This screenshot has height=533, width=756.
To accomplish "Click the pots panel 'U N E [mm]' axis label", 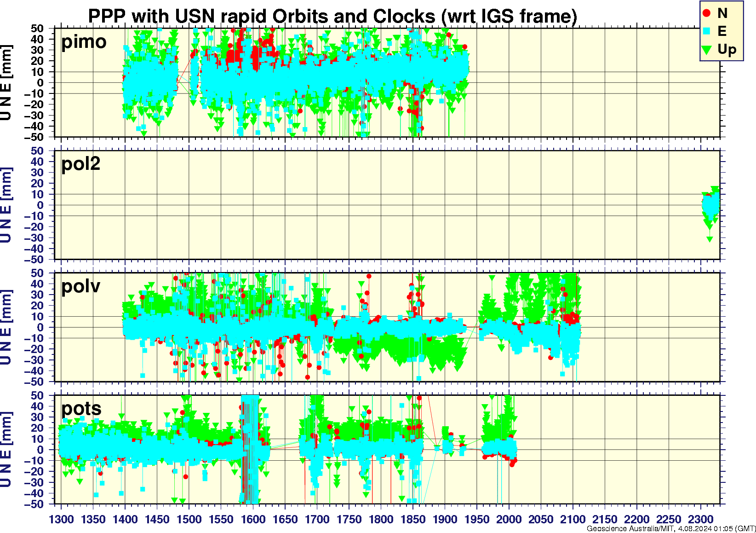I will coord(6,450).
